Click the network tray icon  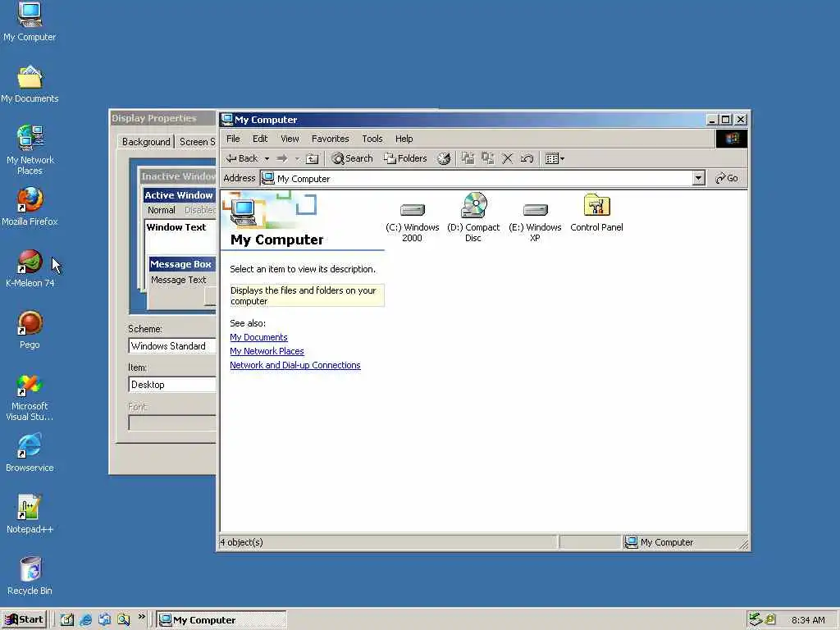pyautogui.click(x=756, y=619)
